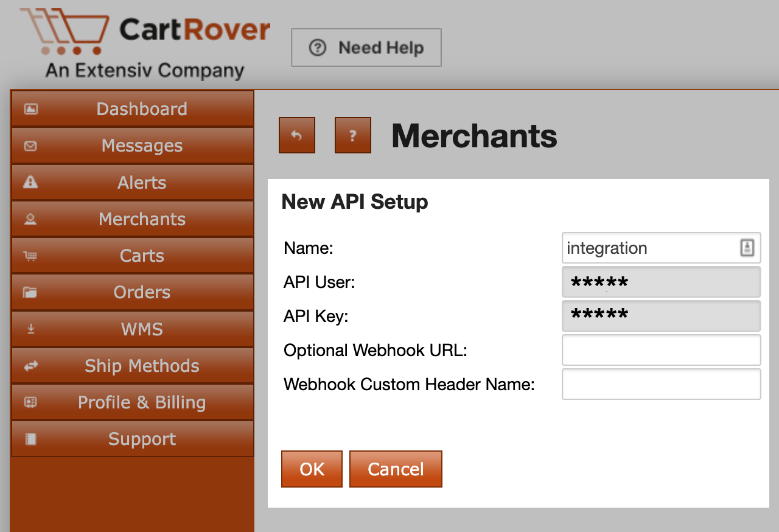Viewport: 779px width, 532px height.
Task: Open the Orders sidebar item
Action: pyautogui.click(x=142, y=292)
